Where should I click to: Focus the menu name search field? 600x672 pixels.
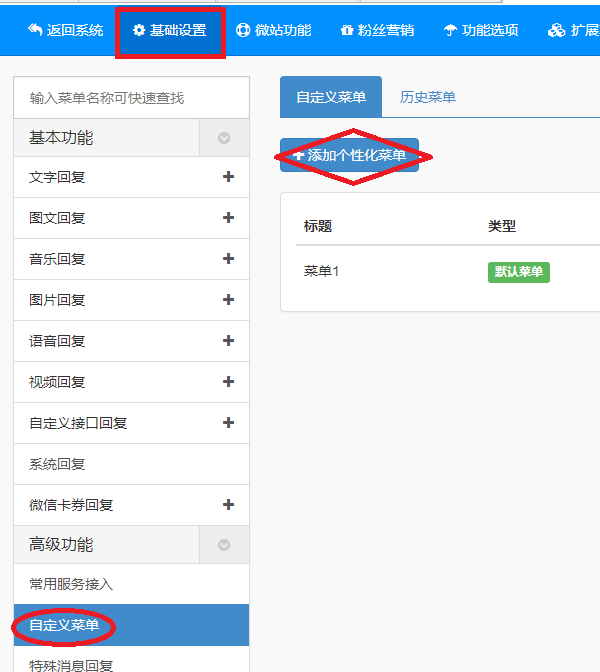coord(131,98)
